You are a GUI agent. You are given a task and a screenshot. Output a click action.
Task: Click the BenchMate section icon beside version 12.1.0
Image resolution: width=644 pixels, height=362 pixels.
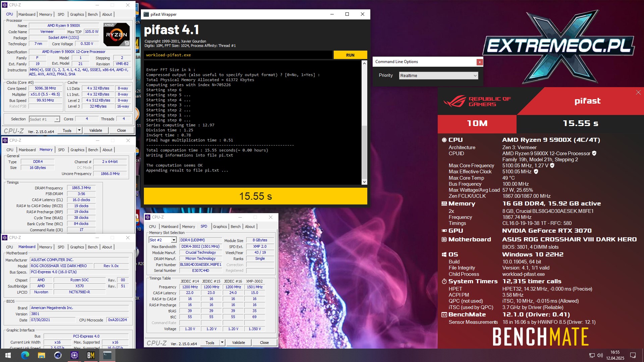[x=444, y=315]
